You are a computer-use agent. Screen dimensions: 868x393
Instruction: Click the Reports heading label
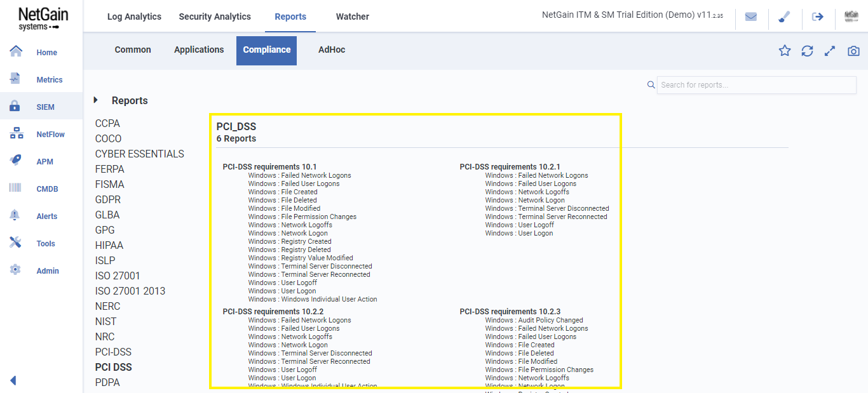coord(130,100)
